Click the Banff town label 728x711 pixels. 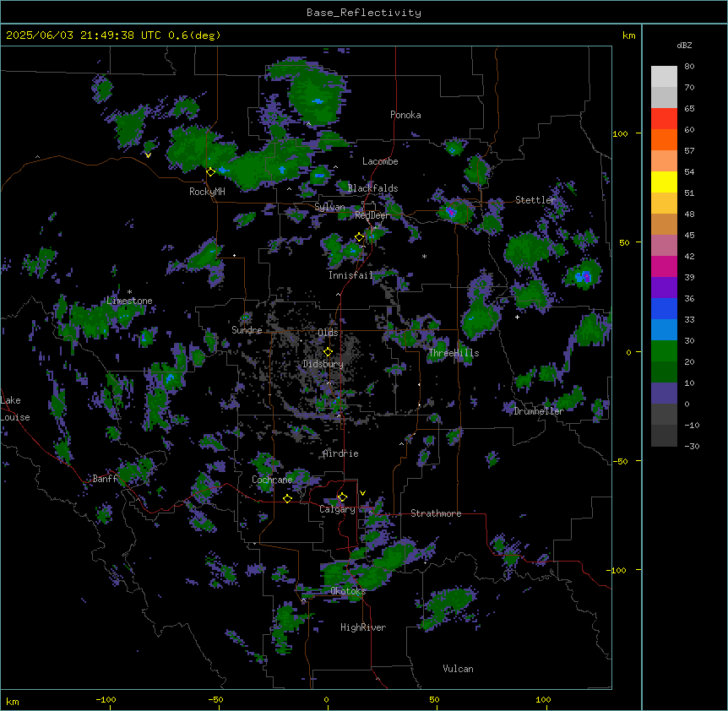click(x=105, y=479)
